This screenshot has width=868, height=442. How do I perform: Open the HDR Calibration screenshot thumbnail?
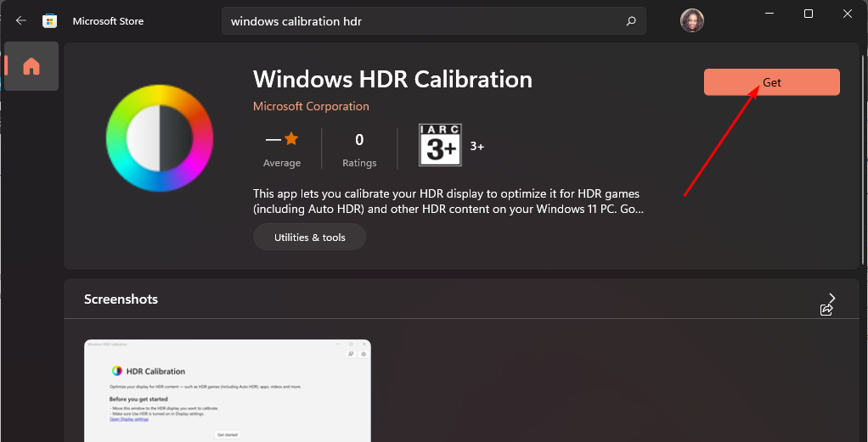(228, 390)
